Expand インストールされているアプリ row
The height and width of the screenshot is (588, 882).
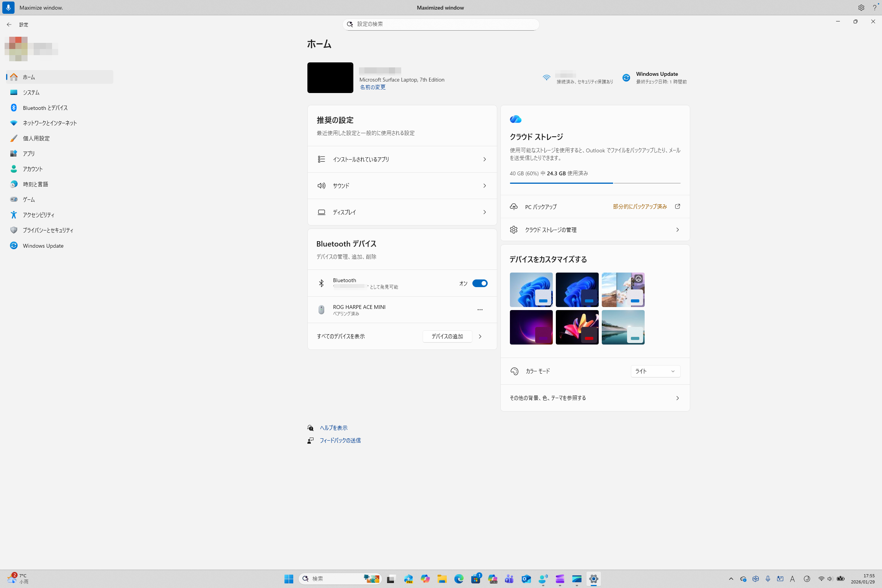point(402,159)
